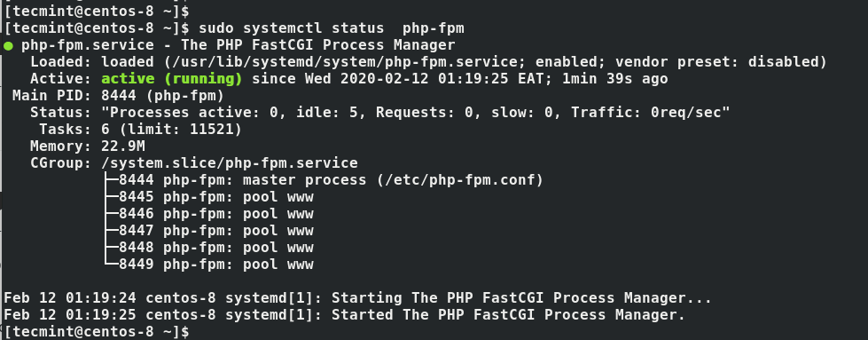The height and width of the screenshot is (340, 868).
Task: Select the 8445 pool www tree entry
Action: tap(216, 197)
